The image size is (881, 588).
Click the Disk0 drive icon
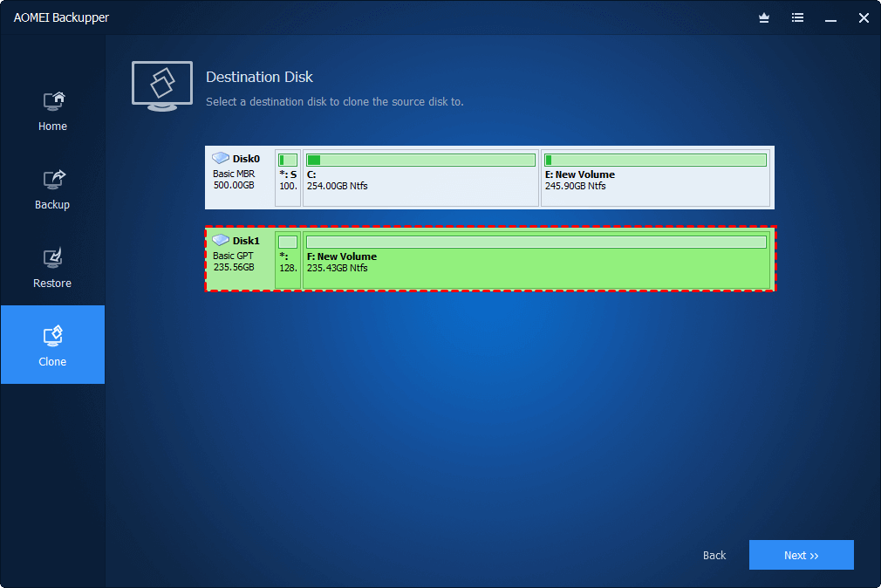(x=221, y=158)
